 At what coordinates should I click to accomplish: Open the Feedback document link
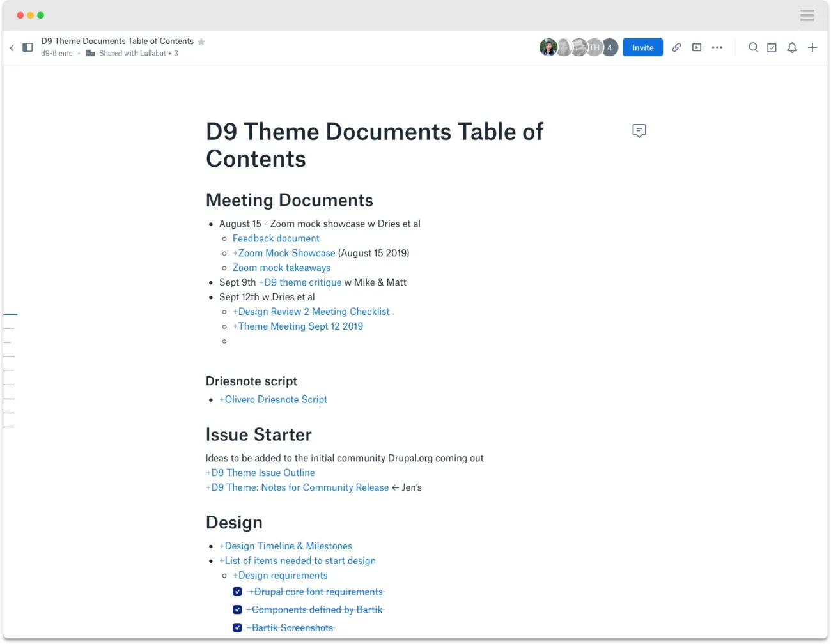[x=276, y=238]
